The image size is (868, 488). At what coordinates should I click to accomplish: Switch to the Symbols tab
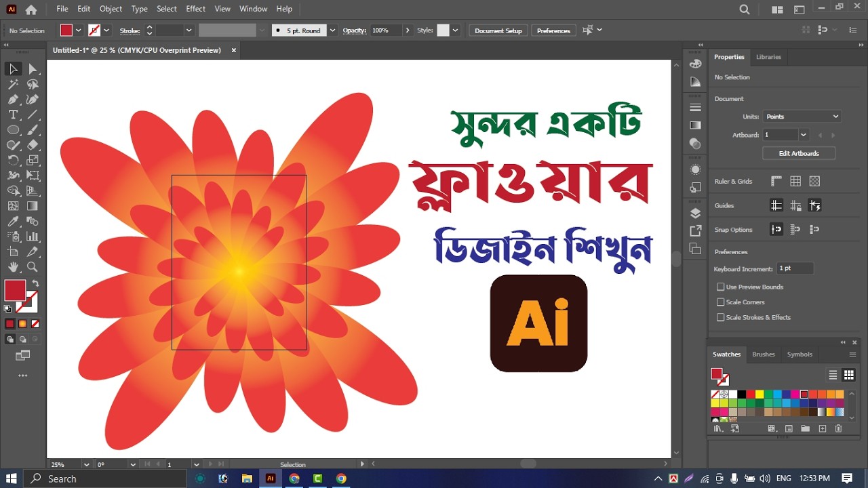click(800, 354)
